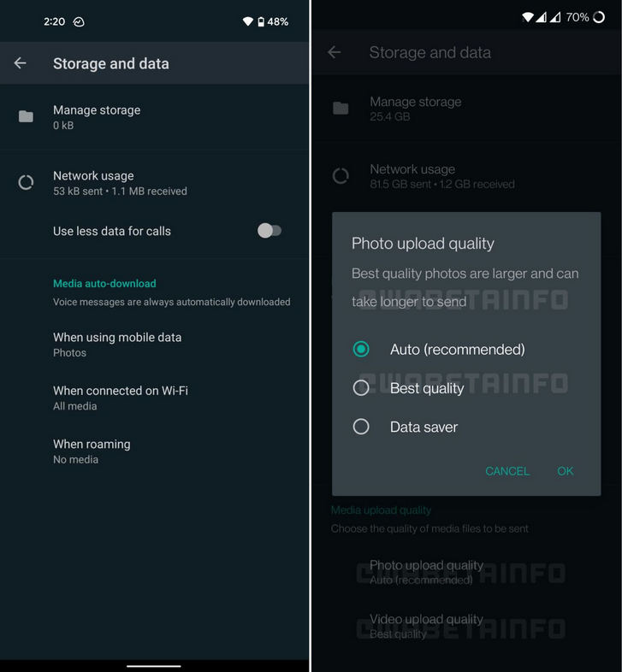Image resolution: width=622 pixels, height=672 pixels.
Task: Open When using mobile data setting
Action: [x=154, y=345]
